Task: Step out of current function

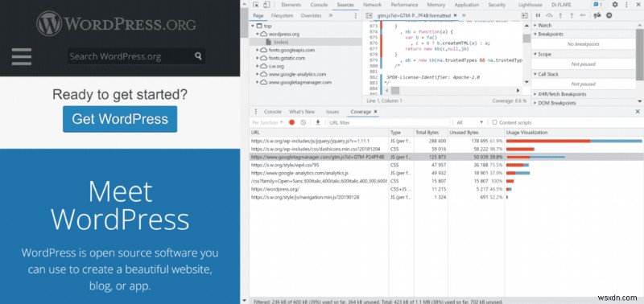Action: (572, 15)
